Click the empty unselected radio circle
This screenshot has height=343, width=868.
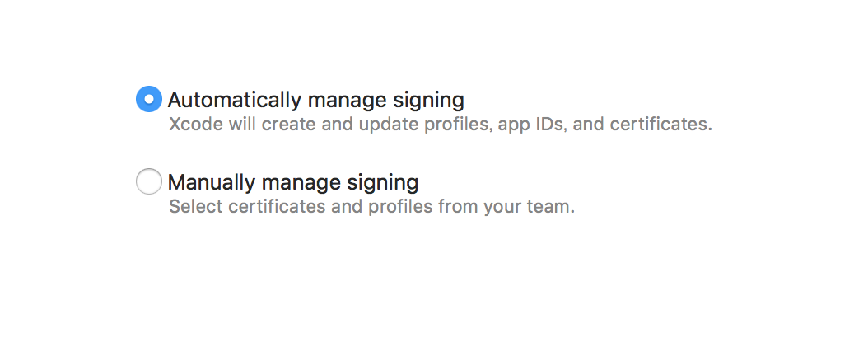[x=148, y=181]
